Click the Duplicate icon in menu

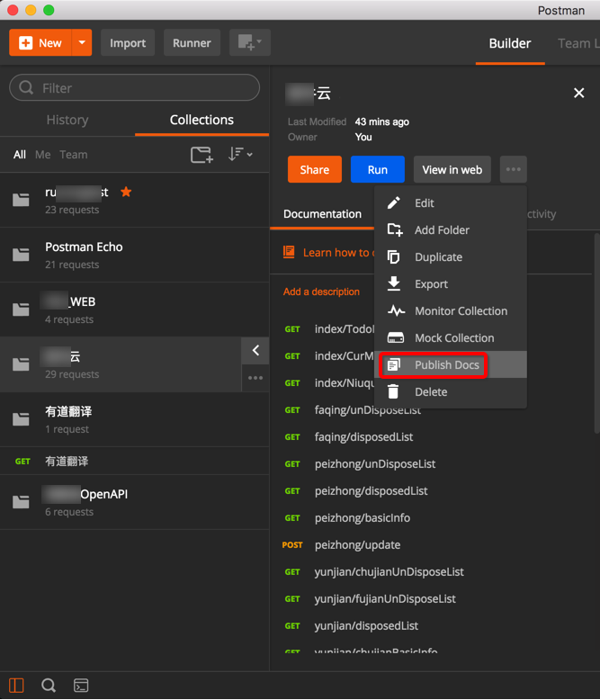point(394,257)
